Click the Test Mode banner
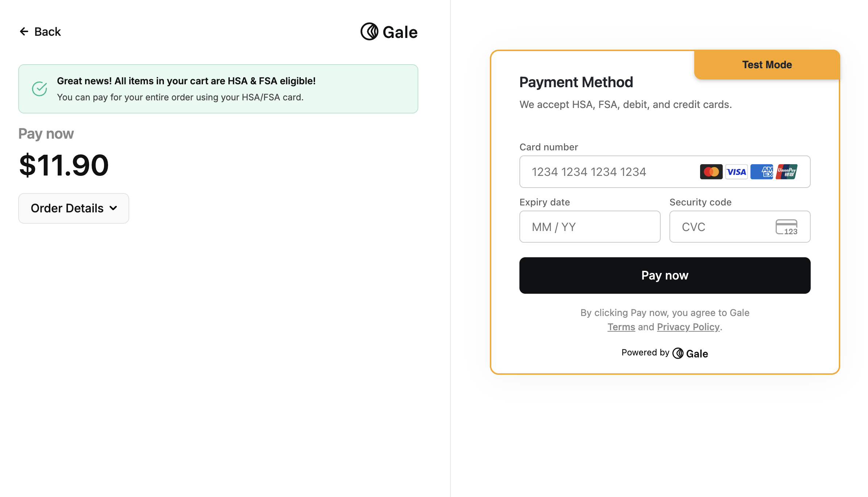Viewport: 868px width, 497px height. 767,65
